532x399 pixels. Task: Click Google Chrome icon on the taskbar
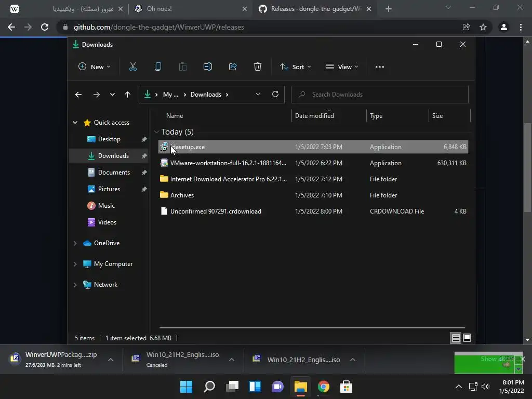tap(323, 387)
